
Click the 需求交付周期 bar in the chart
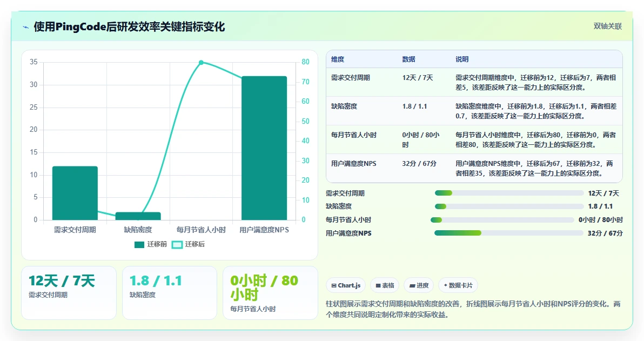point(75,193)
